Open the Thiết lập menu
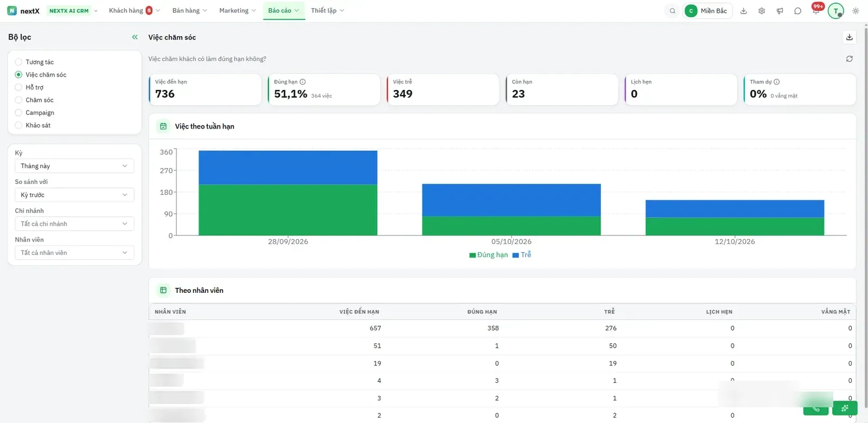The height and width of the screenshot is (423, 868). tap(327, 11)
